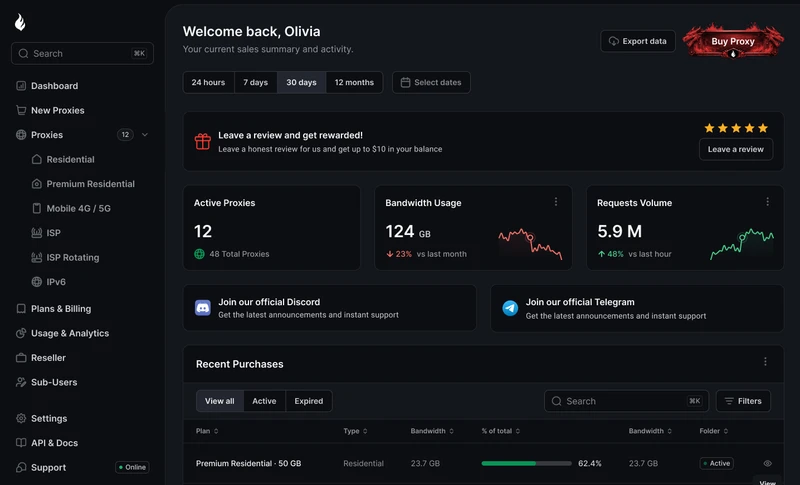Click Leave a review button
800x485 pixels.
[735, 149]
